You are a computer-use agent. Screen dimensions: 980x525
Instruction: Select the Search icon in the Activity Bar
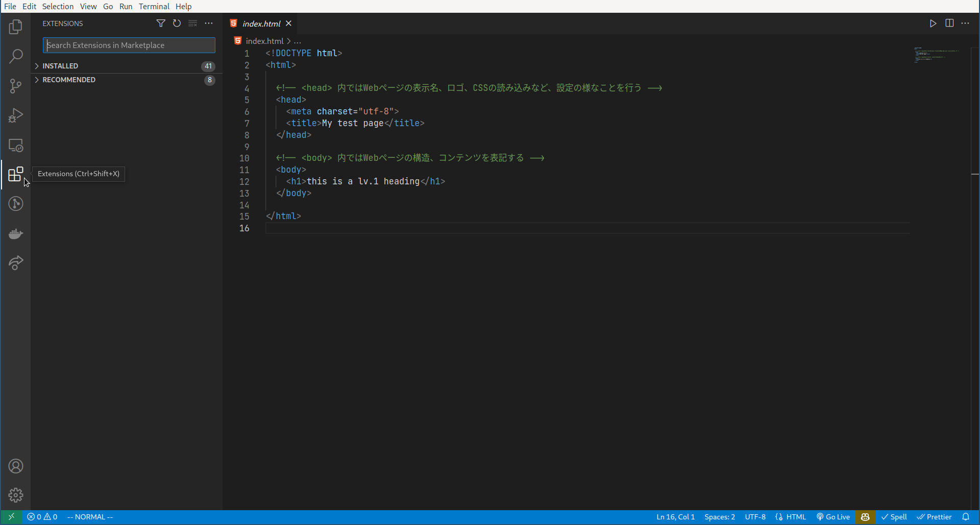tap(15, 56)
